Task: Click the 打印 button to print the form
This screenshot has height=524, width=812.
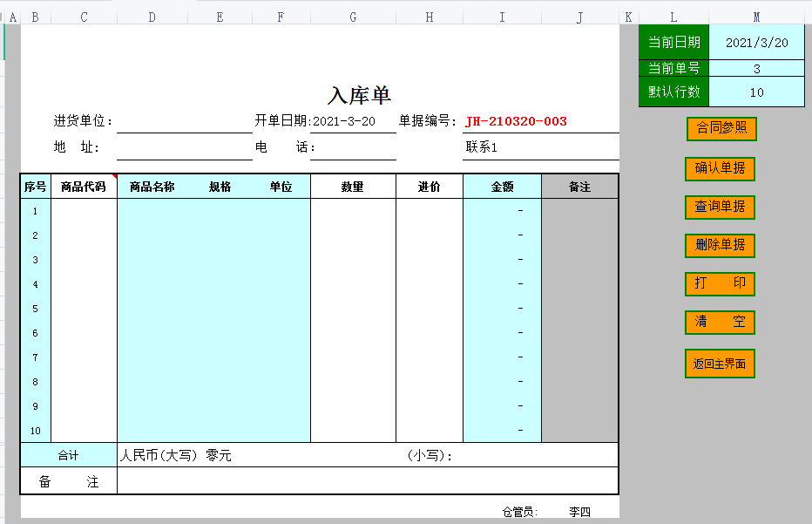Action: tap(720, 284)
